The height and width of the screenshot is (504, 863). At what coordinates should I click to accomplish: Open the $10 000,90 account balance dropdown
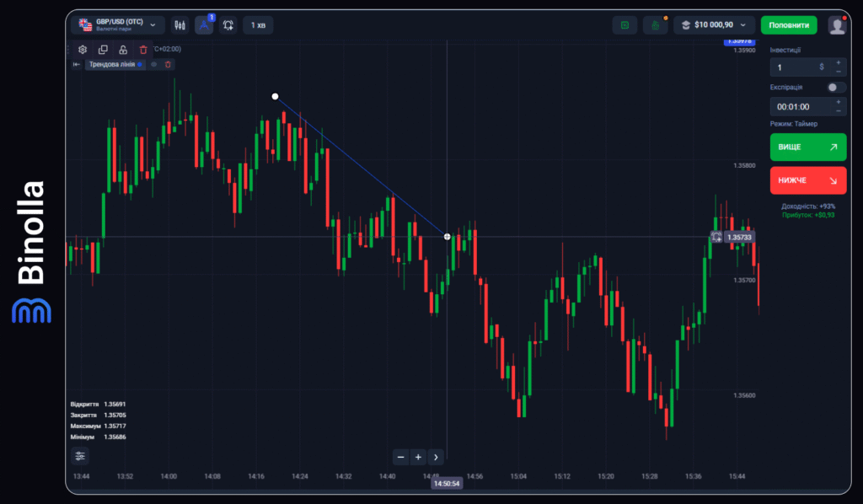click(714, 25)
